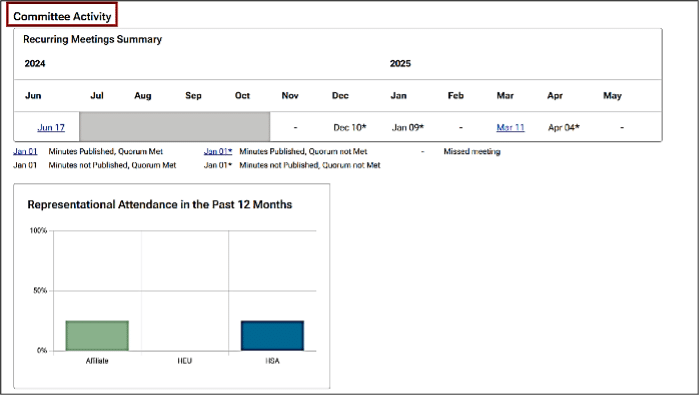Click the Affiliate axis label under chart
This screenshot has height=396, width=700.
click(97, 361)
